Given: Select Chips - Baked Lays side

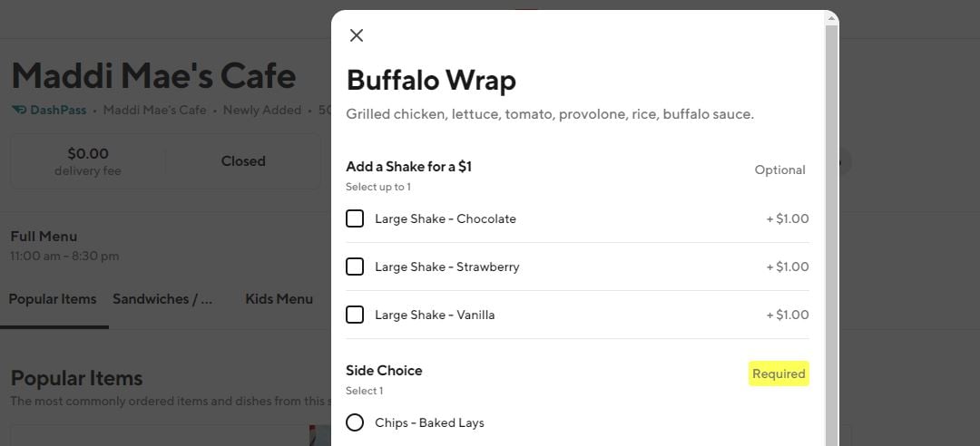Looking at the screenshot, I should 355,422.
